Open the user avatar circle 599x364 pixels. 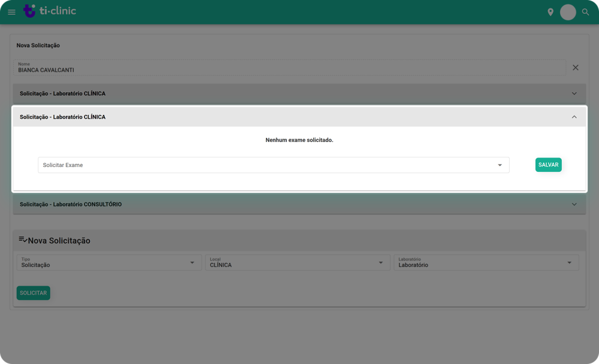point(568,12)
